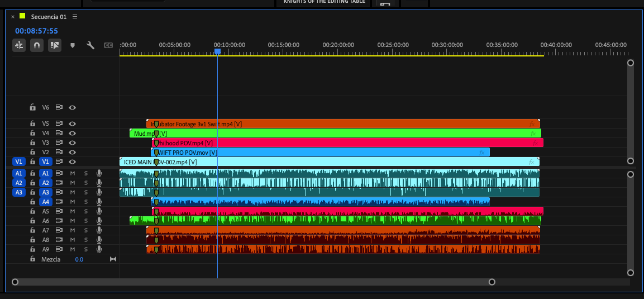Click the Mezcla volume value 0.0
Screen dimensions: 644x299
click(79, 259)
